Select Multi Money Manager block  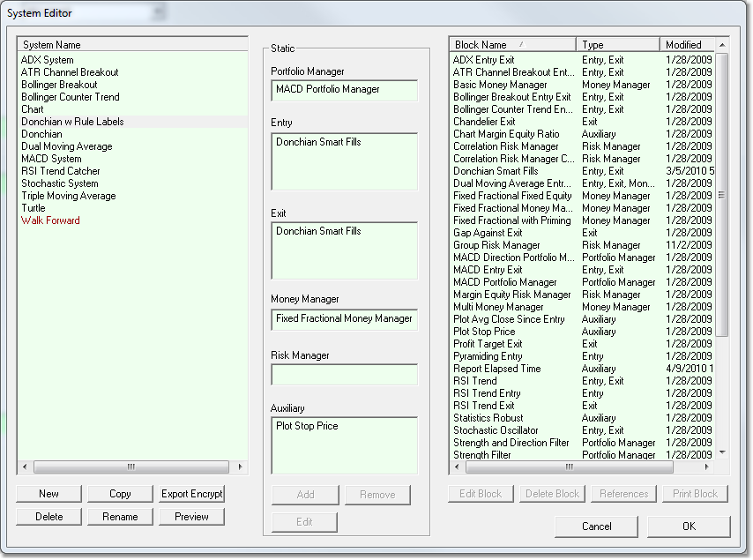tap(498, 307)
